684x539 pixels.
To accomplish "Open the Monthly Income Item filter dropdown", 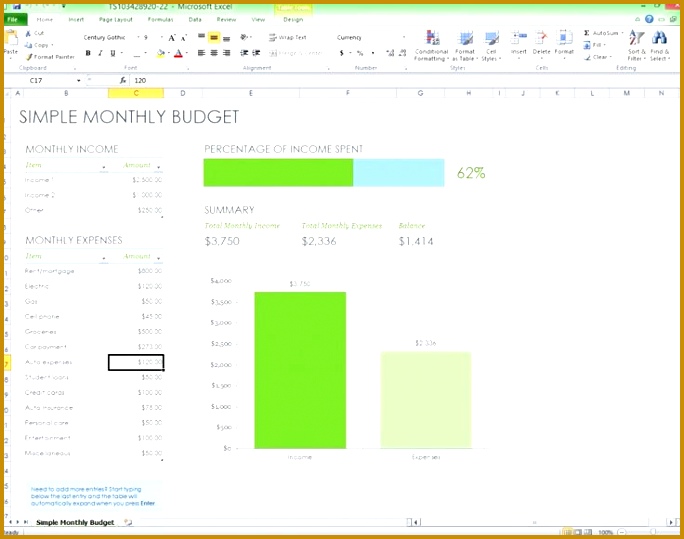I will (104, 167).
